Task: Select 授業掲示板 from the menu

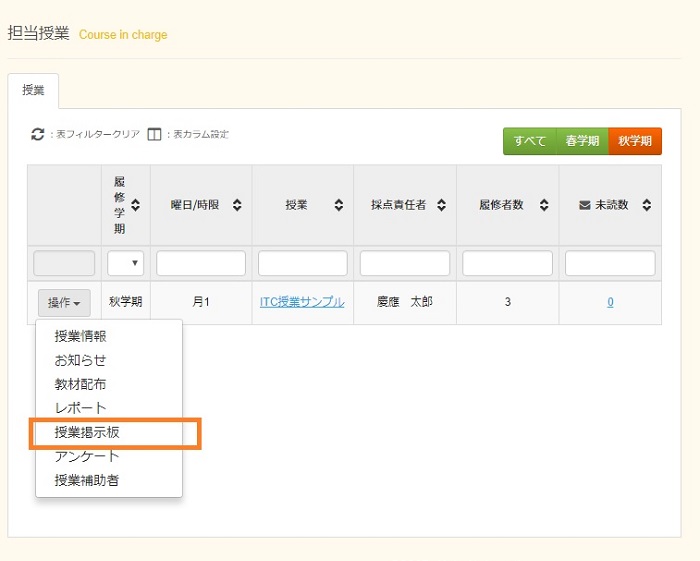Action: point(87,432)
